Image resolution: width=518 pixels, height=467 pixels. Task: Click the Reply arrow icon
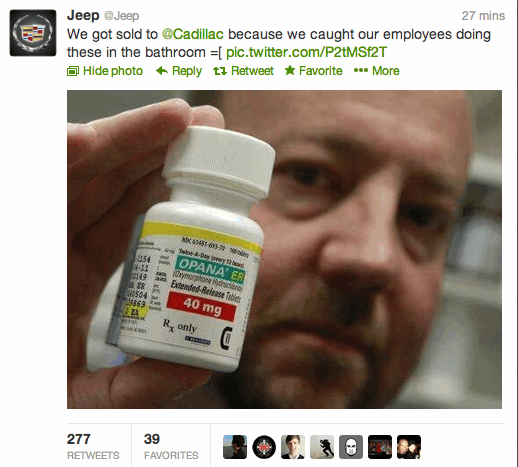coord(162,71)
